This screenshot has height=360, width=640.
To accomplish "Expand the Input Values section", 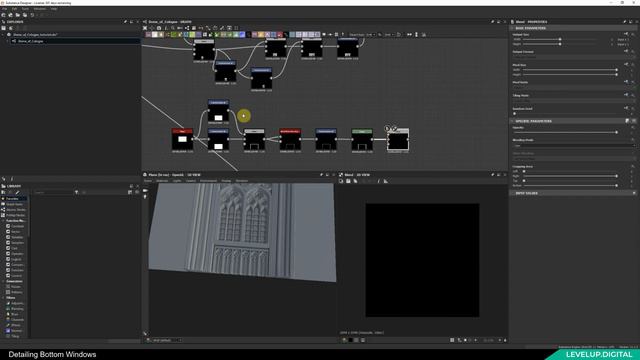I will 512,193.
